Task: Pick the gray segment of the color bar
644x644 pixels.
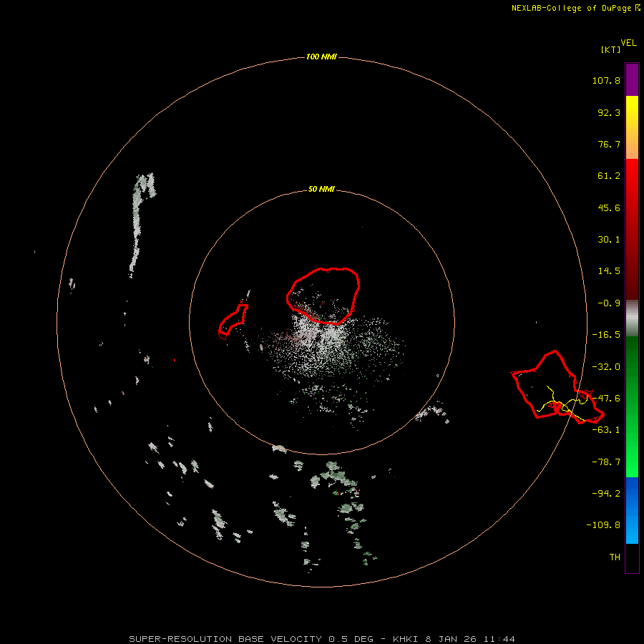Action: pyautogui.click(x=632, y=318)
